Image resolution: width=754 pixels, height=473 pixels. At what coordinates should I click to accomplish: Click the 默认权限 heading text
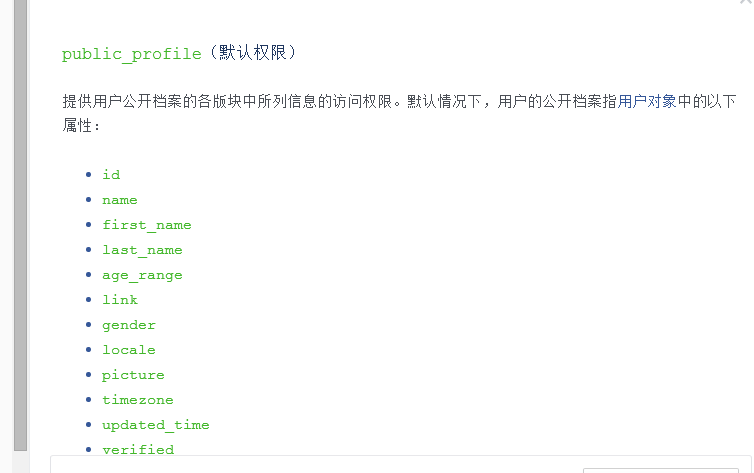(253, 52)
